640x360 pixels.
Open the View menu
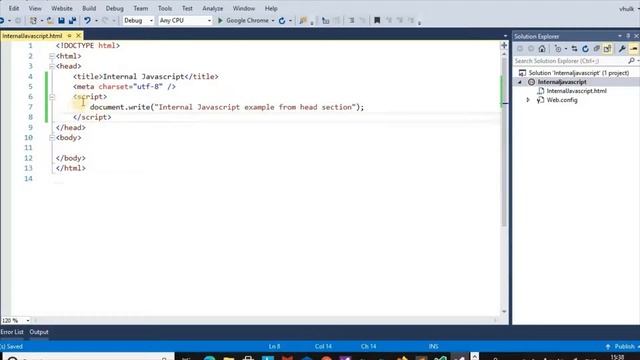click(x=35, y=8)
